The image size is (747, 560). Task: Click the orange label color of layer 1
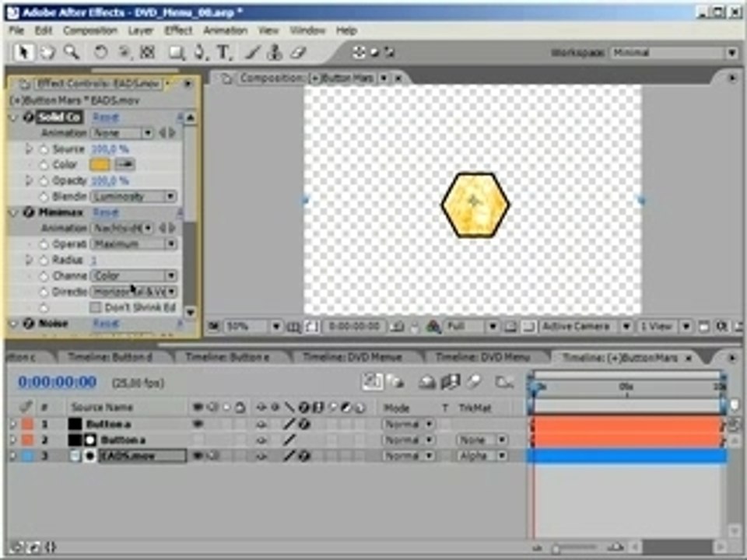pos(28,424)
